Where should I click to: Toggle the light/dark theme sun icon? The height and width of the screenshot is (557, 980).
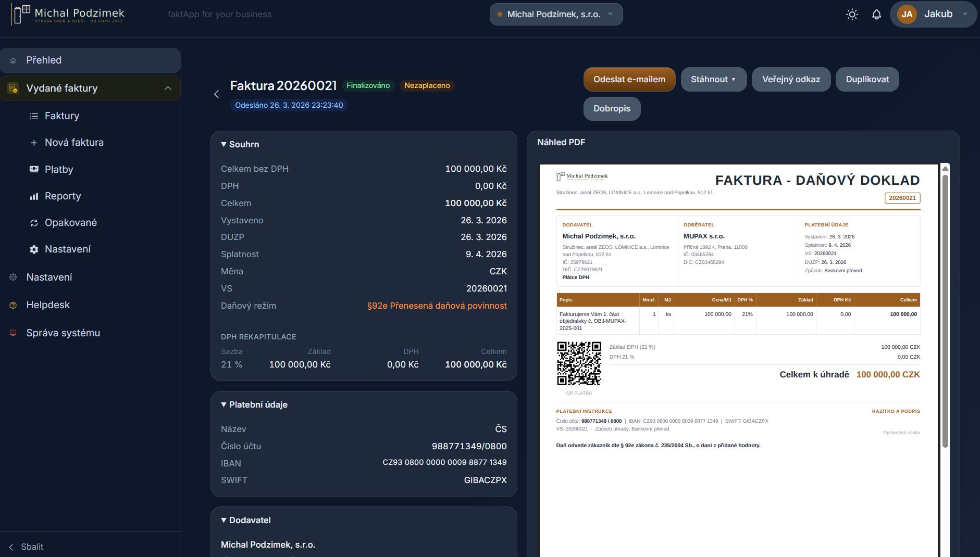pyautogui.click(x=852, y=15)
